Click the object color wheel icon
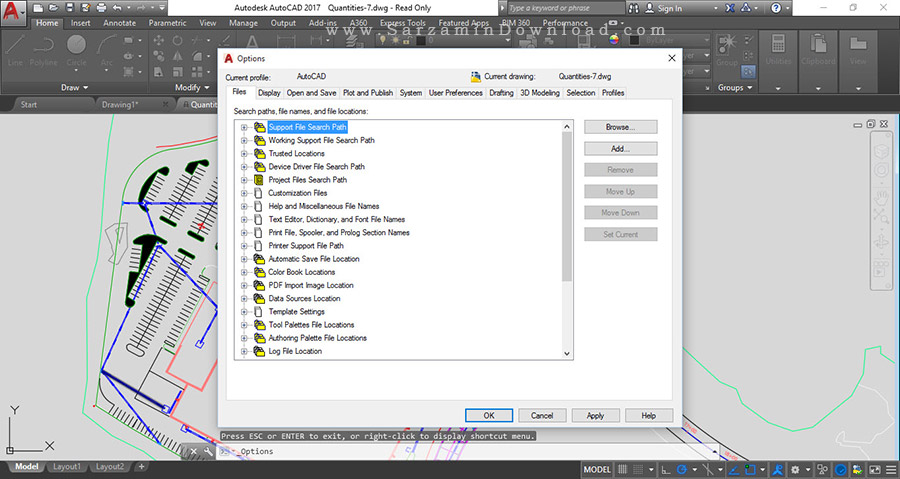The image size is (900, 479). tap(614, 40)
